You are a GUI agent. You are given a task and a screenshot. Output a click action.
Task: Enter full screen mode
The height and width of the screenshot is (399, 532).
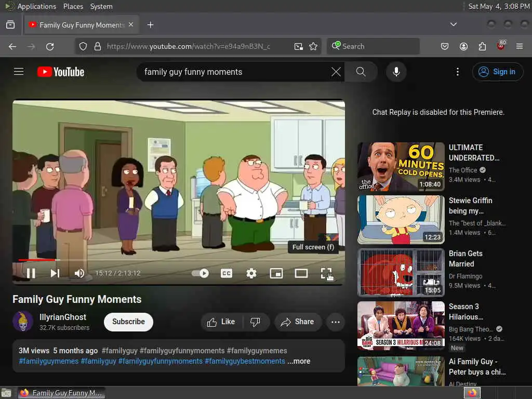[x=326, y=273]
